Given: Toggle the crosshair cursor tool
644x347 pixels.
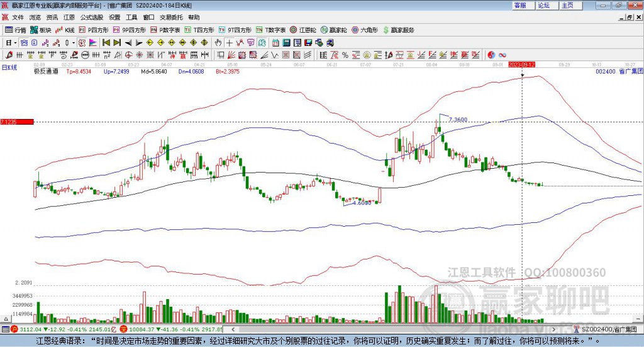Looking at the screenshot, I should [x=229, y=43].
